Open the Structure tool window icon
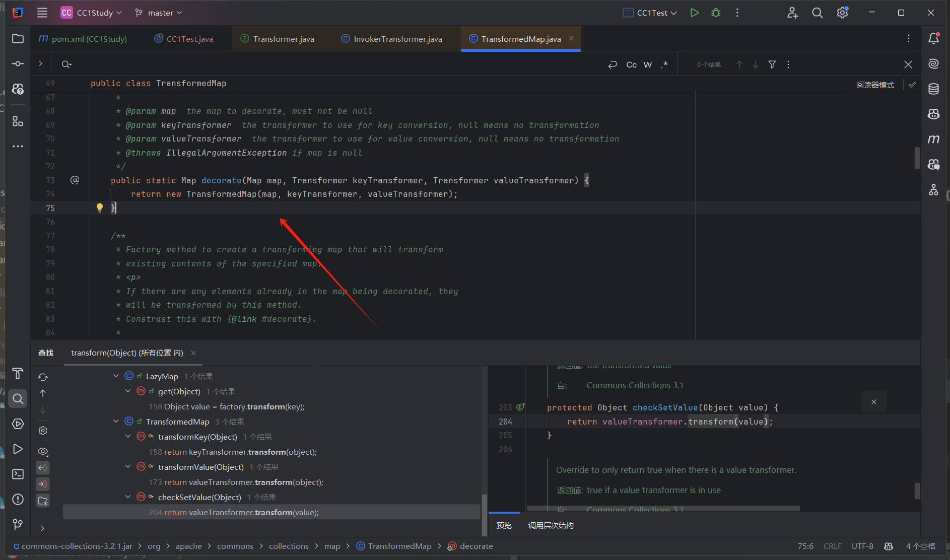Viewport: 950px width, 560px height. click(x=18, y=121)
